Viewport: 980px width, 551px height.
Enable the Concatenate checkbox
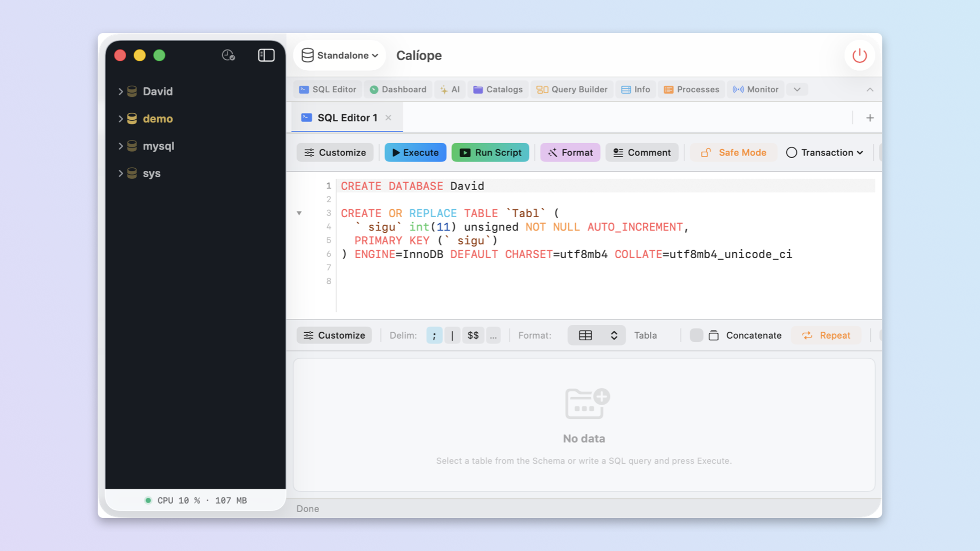point(696,335)
